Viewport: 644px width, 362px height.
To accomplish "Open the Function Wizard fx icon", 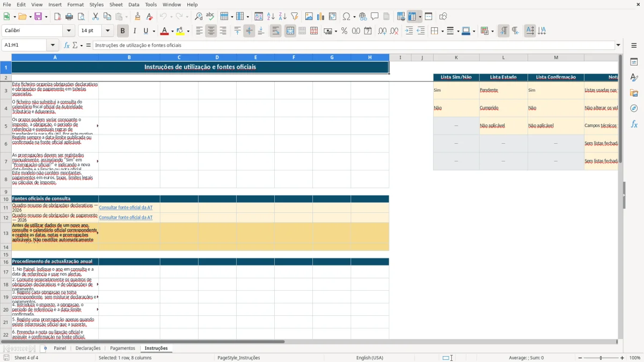I will tap(67, 45).
